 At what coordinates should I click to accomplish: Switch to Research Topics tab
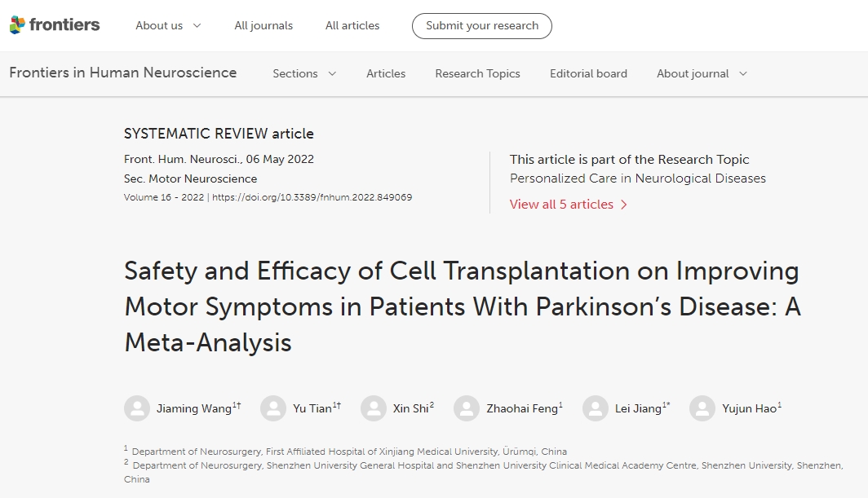(x=477, y=73)
